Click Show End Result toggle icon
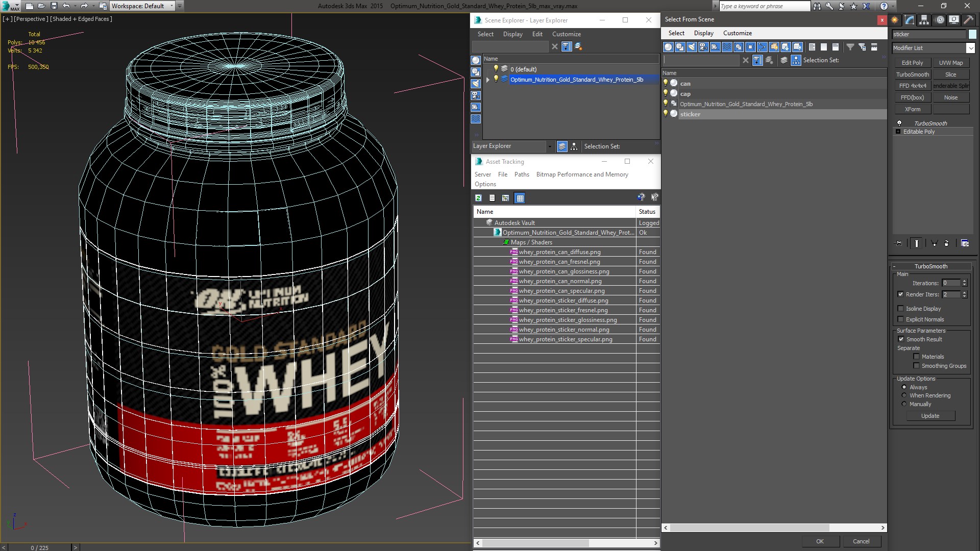The height and width of the screenshot is (551, 980). 917,243
